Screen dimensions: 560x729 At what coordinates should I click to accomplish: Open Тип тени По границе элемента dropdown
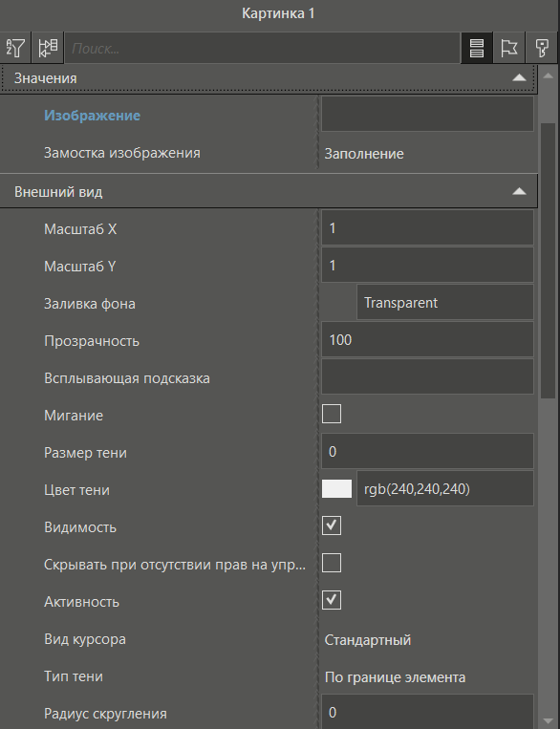[427, 676]
